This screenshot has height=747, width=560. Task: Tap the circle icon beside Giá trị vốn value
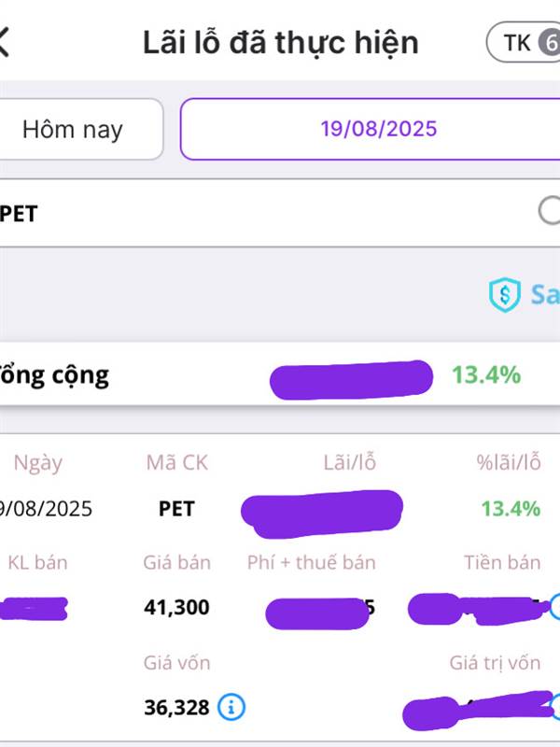pyautogui.click(x=554, y=706)
